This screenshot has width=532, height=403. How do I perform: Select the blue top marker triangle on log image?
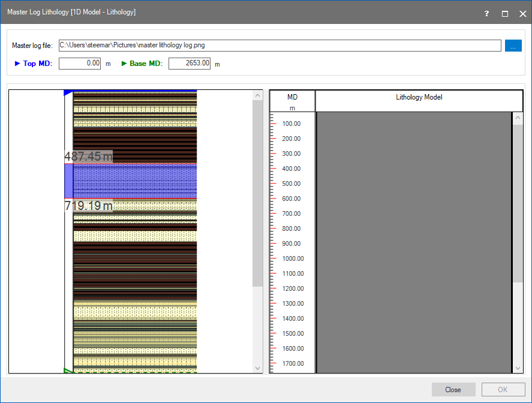(x=67, y=93)
